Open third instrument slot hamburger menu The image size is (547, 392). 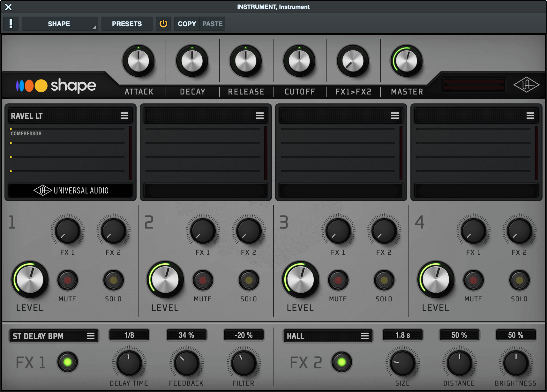[x=395, y=116]
